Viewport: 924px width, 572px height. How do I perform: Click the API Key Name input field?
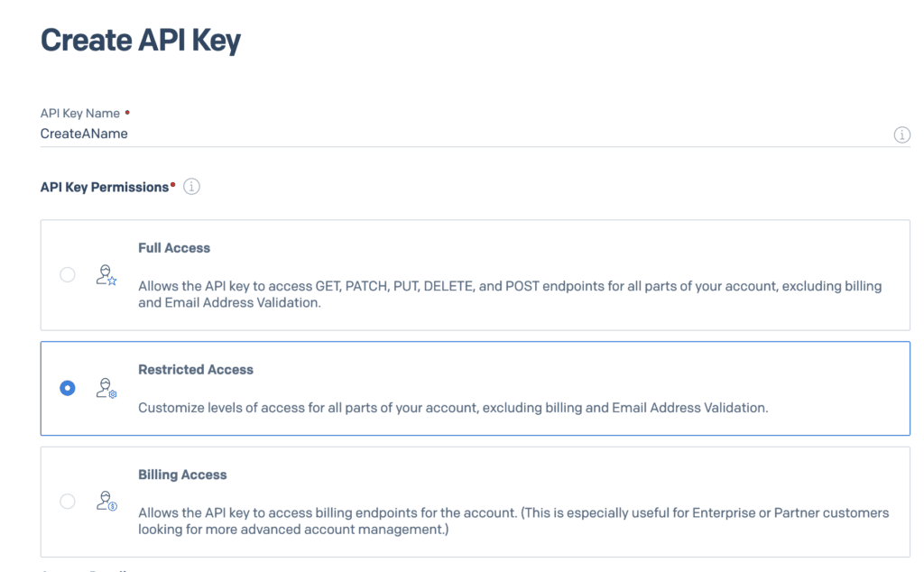pos(451,134)
